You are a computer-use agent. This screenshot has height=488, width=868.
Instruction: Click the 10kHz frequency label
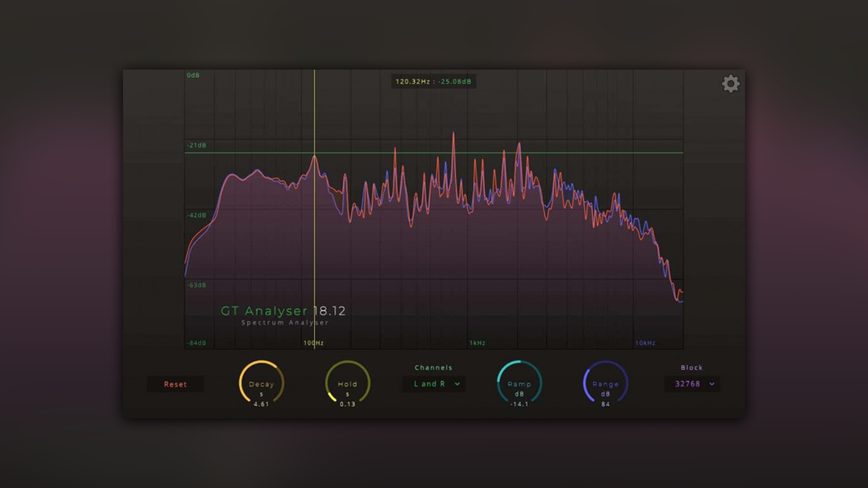click(646, 343)
